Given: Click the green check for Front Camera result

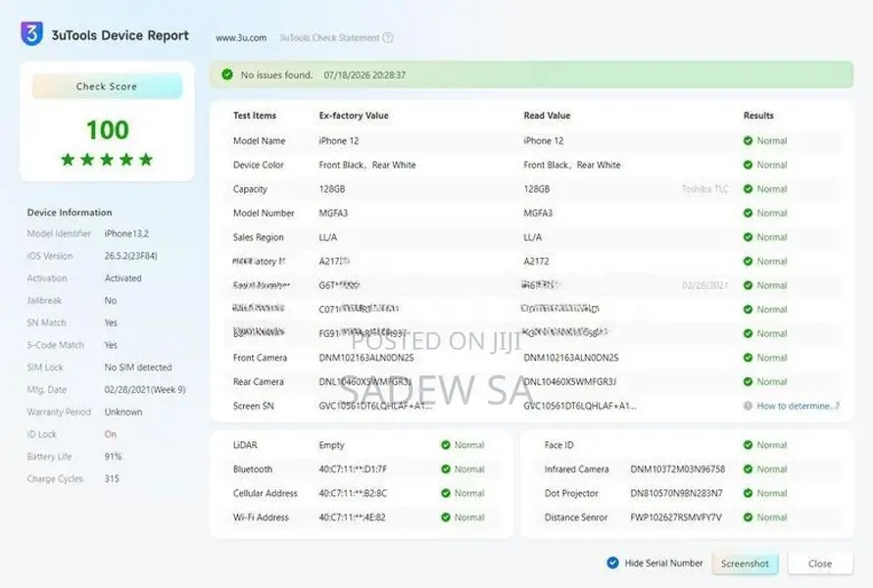Looking at the screenshot, I should pos(748,358).
